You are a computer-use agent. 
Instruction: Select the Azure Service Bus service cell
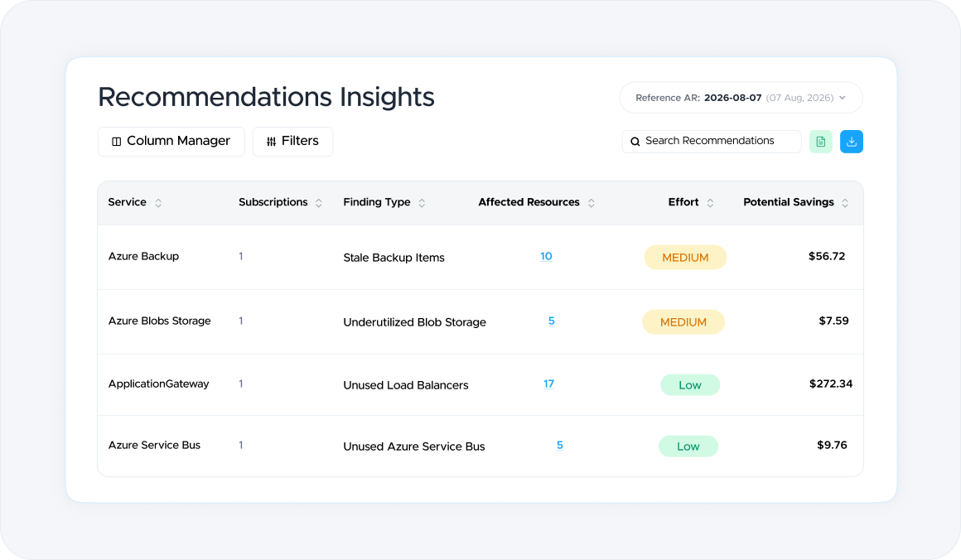[154, 445]
